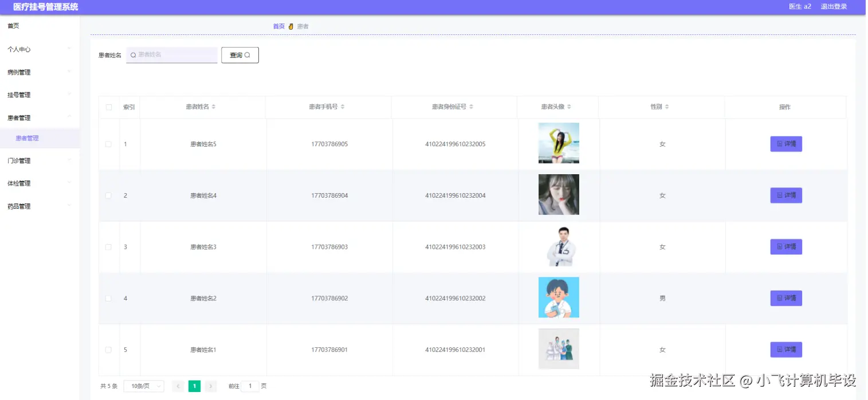The height and width of the screenshot is (400, 868).
Task: Sort by the 患者姓名 column sort arrows
Action: coord(214,107)
